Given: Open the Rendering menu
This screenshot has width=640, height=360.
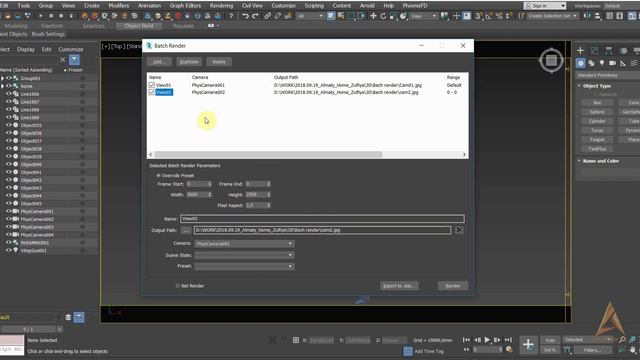Looking at the screenshot, I should pos(221,6).
